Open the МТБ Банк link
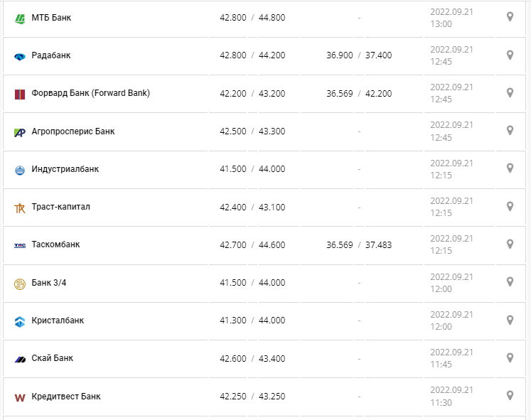 tap(51, 17)
